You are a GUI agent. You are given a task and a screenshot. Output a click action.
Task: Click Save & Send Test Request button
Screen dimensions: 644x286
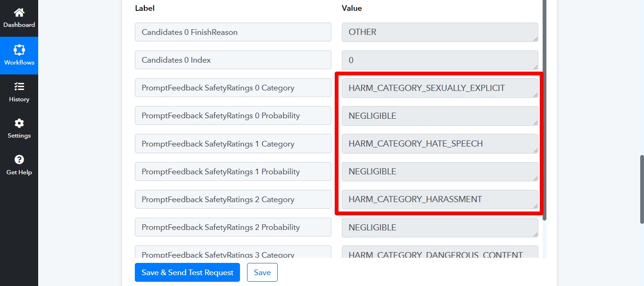[x=187, y=272]
